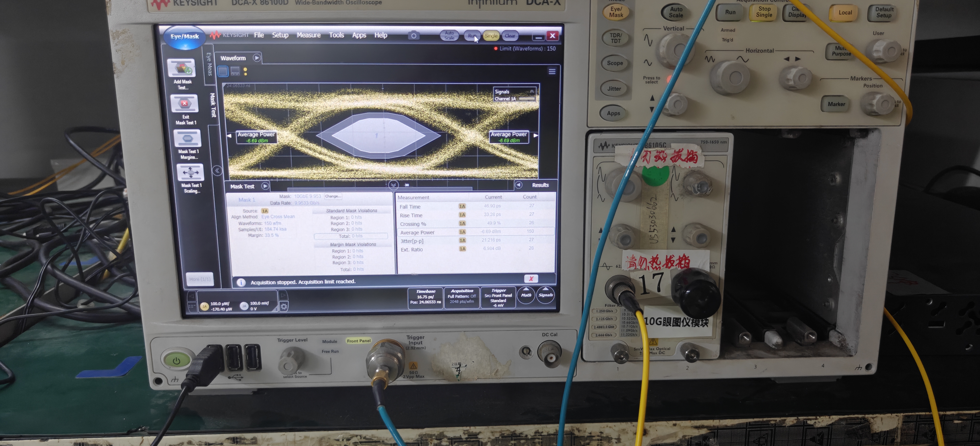Click the Waveform tab play arrow
980x446 pixels.
pyautogui.click(x=257, y=58)
